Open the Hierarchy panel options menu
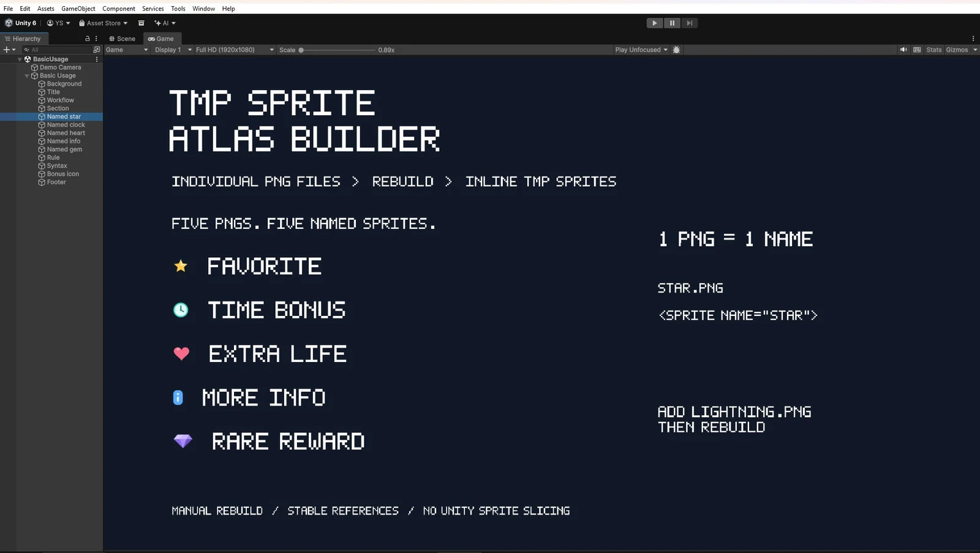The width and height of the screenshot is (980, 553). (96, 39)
